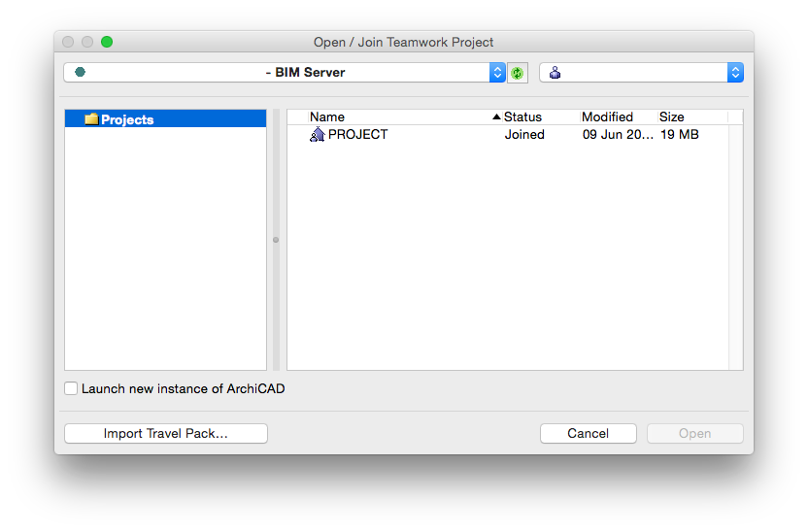
Task: Open the user account dropdown
Action: 735,73
